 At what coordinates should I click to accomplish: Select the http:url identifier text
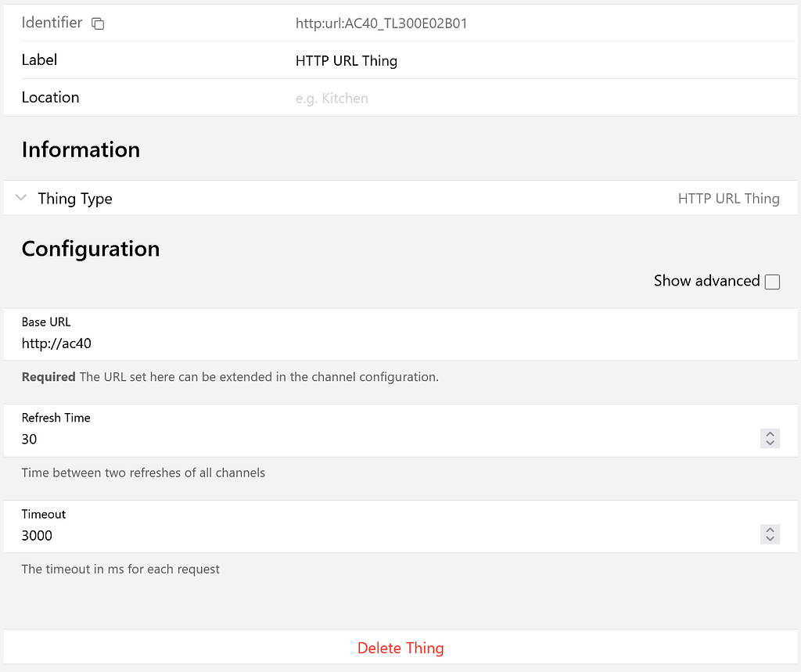coord(382,23)
